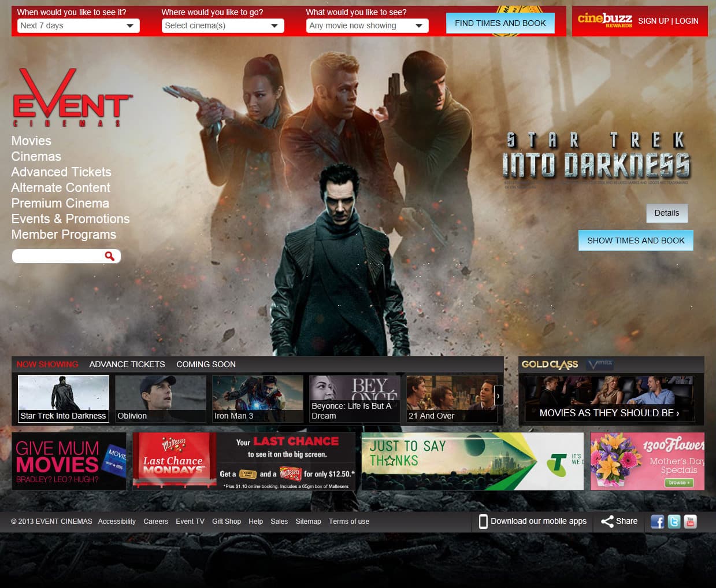
Task: Click the Twitter bird icon in footer
Action: pyautogui.click(x=673, y=522)
